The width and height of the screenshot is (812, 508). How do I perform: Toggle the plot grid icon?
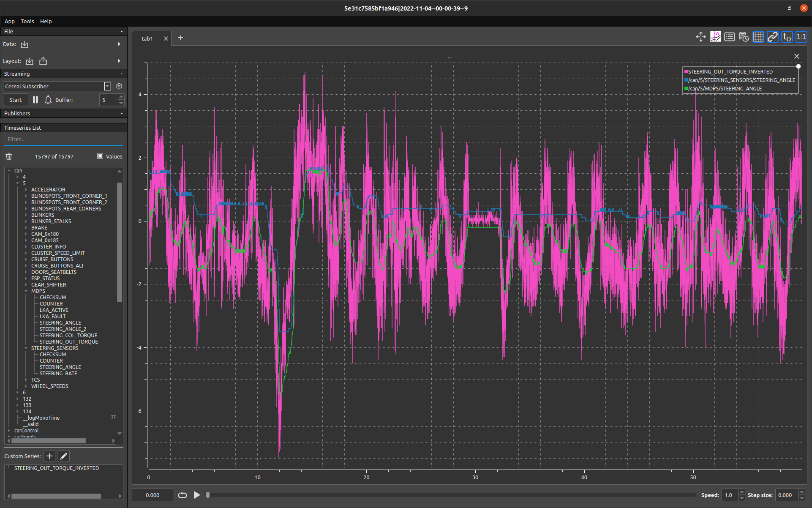pos(758,37)
